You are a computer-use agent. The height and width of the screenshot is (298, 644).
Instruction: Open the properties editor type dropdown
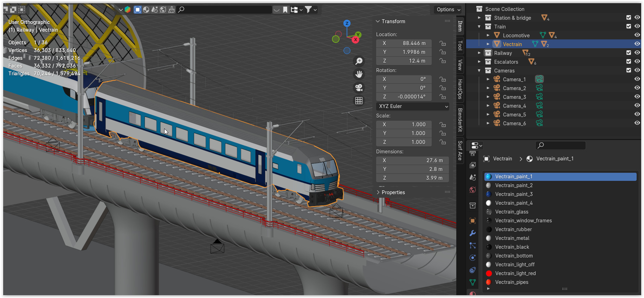pyautogui.click(x=476, y=145)
